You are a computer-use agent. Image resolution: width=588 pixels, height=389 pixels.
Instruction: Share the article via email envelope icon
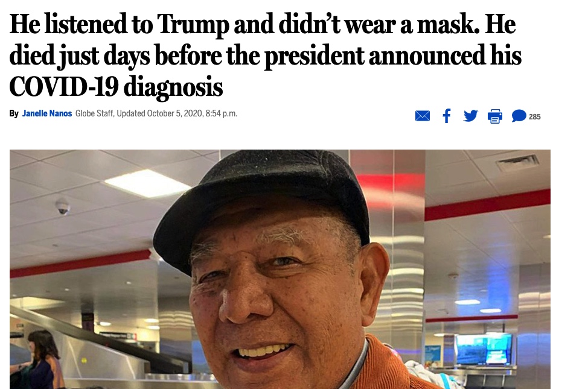click(422, 116)
